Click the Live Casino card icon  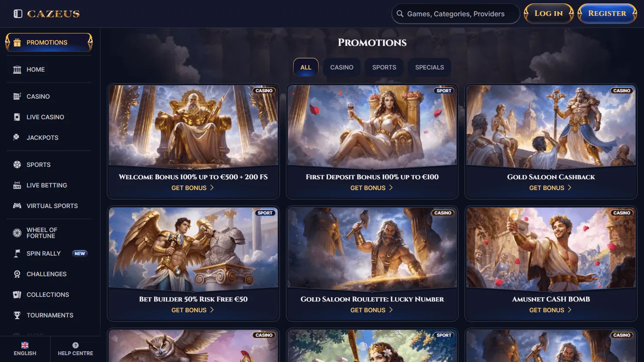pos(17,117)
